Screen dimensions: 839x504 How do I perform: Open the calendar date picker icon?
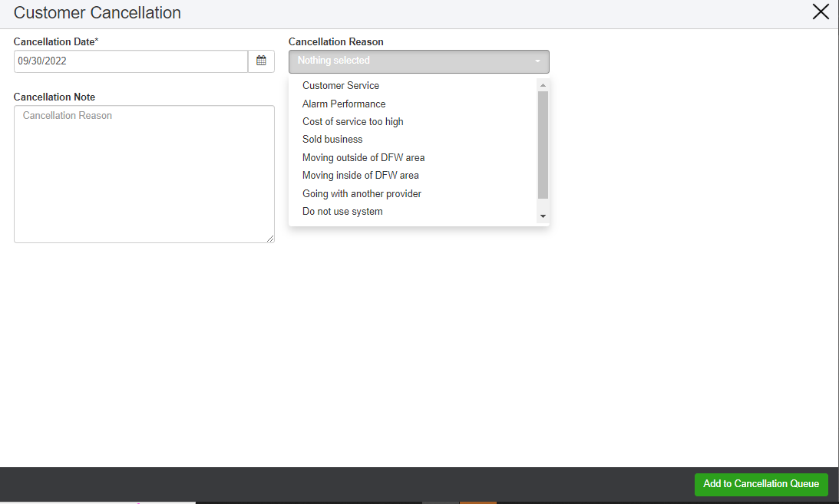click(261, 61)
